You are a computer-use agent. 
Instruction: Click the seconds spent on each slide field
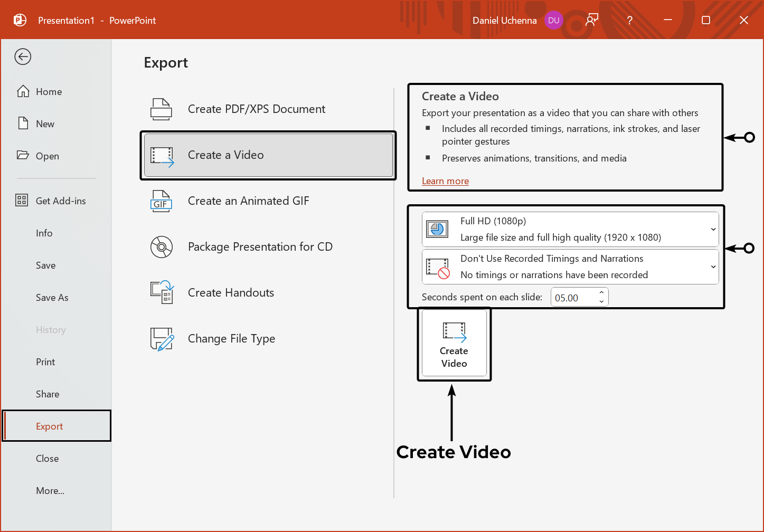pyautogui.click(x=573, y=297)
